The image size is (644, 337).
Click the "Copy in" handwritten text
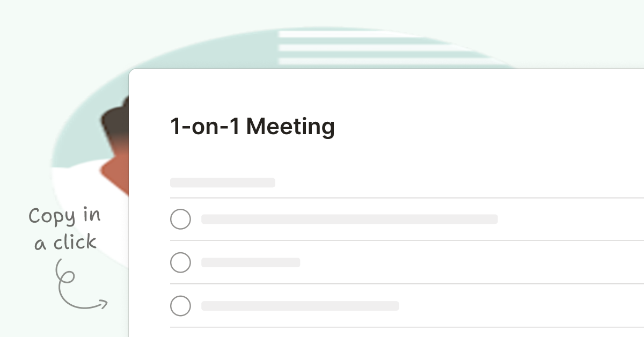(x=64, y=217)
